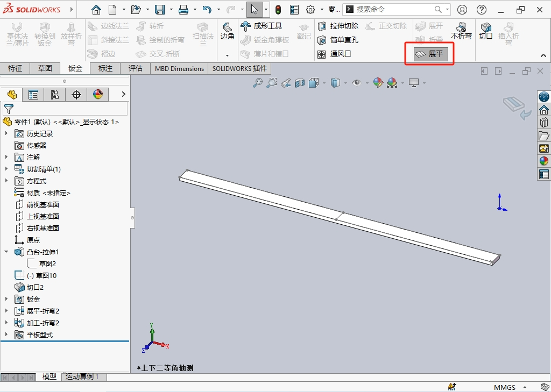Click Zoom to Fit in view toolbar
551x392 pixels.
pyautogui.click(x=258, y=82)
